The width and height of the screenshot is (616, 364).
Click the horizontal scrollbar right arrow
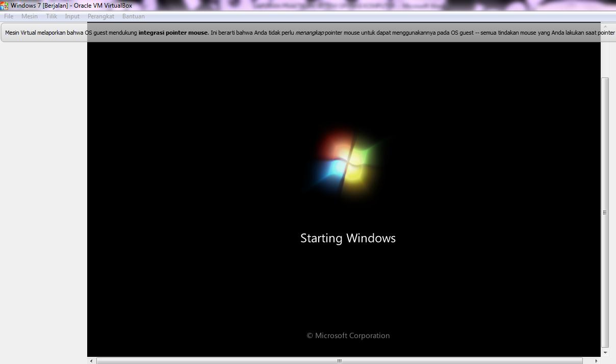(x=596, y=361)
